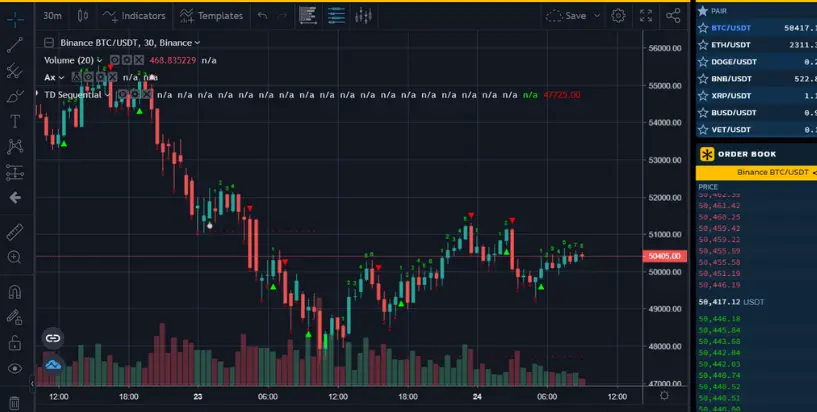Select the ruler measure tool
Screen dimensions: 817x412
[x=15, y=232]
